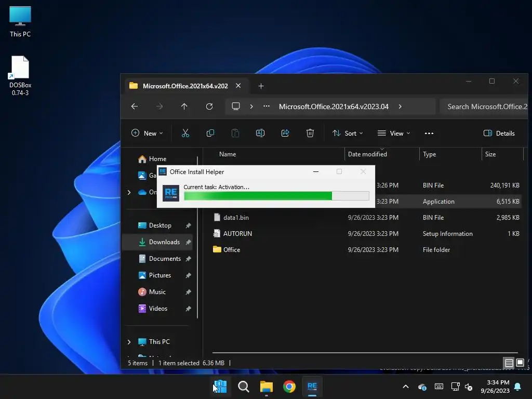Viewport: 532px width, 399px height.
Task: Add a new Explorer tab with plus
Action: (x=261, y=86)
